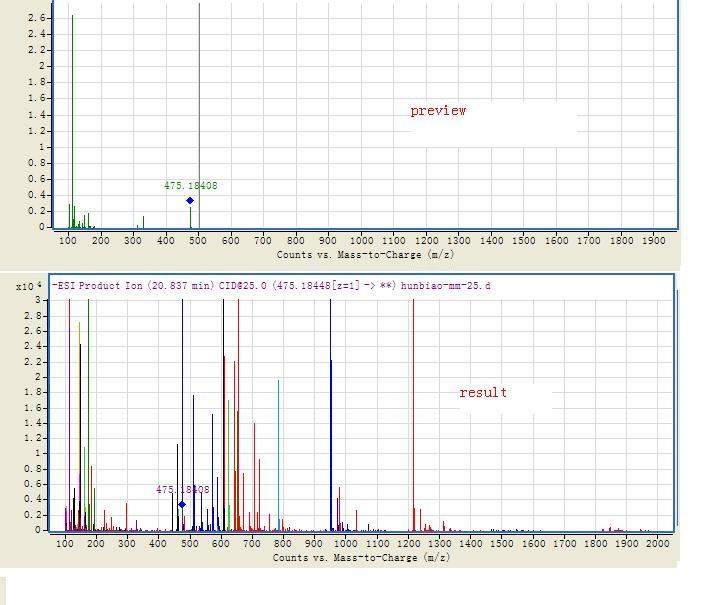Click the 1200 tick label on result x-axis

pos(408,544)
